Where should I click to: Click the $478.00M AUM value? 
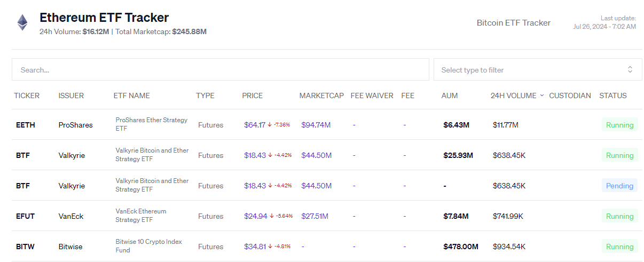pyautogui.click(x=461, y=247)
